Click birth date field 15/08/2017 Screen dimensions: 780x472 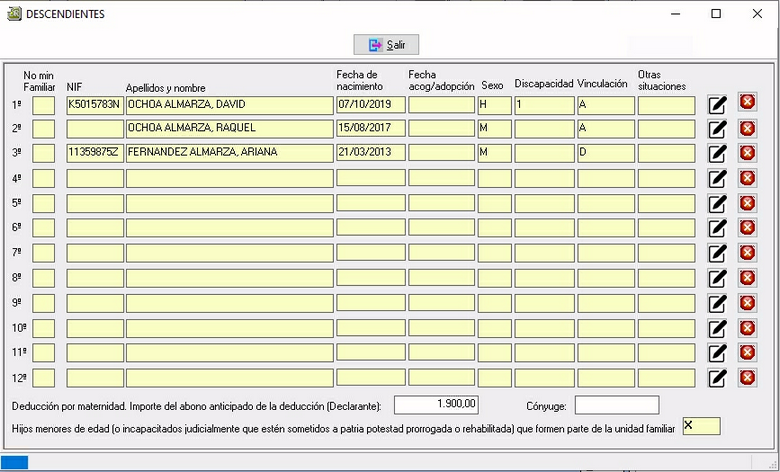(x=371, y=129)
